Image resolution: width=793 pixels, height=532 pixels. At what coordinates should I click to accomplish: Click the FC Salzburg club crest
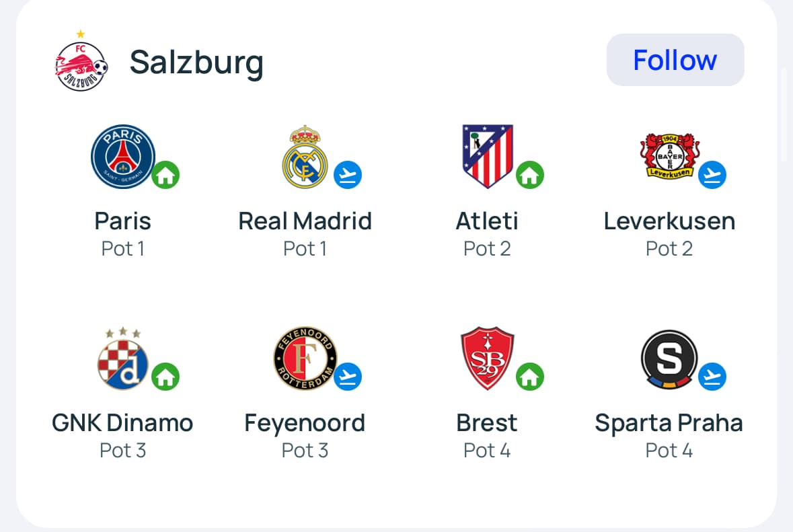(x=81, y=63)
